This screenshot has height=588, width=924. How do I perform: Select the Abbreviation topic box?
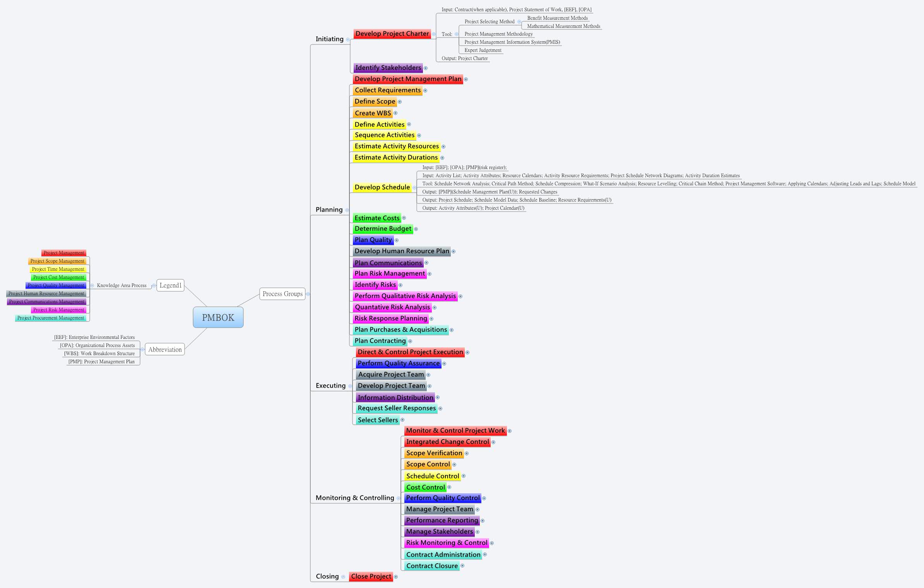tap(165, 350)
